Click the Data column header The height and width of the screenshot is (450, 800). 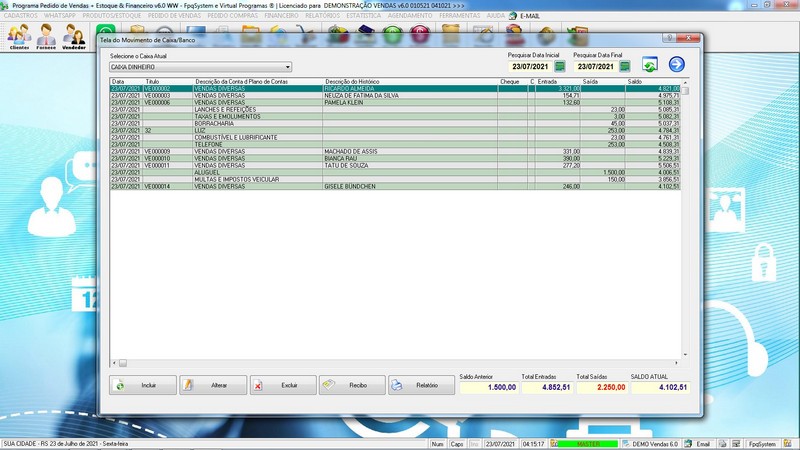127,82
